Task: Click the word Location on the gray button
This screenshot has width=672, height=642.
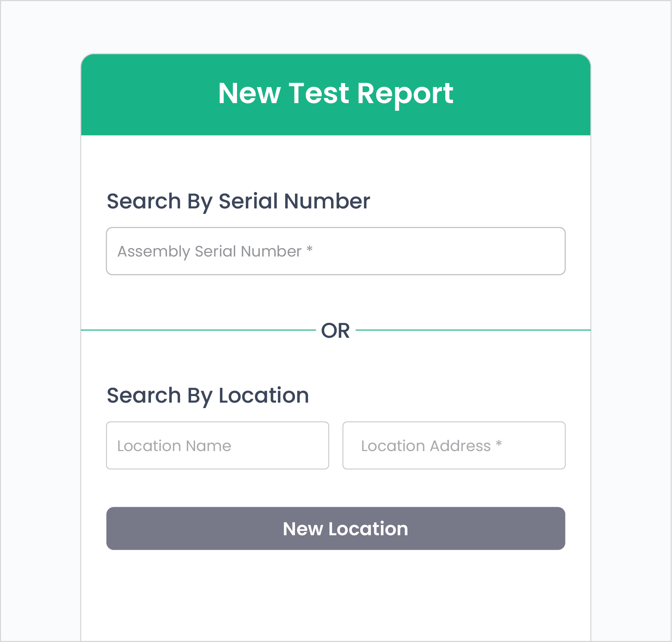Action: coord(368,529)
